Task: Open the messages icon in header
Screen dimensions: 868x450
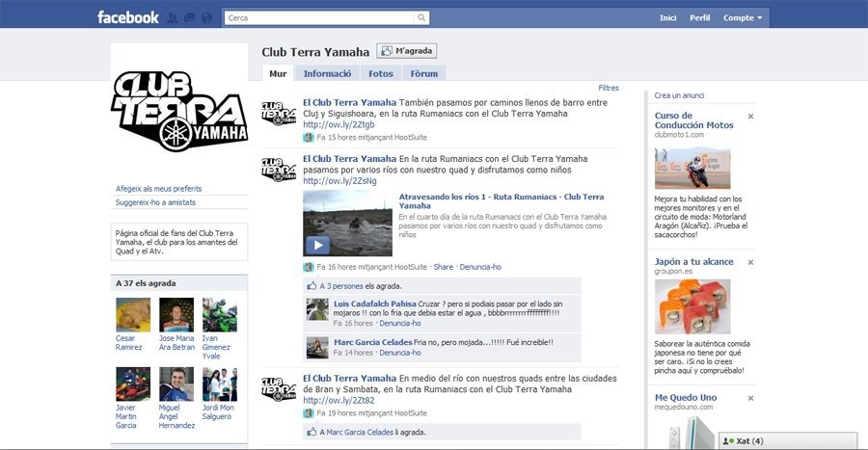Action: 189,17
